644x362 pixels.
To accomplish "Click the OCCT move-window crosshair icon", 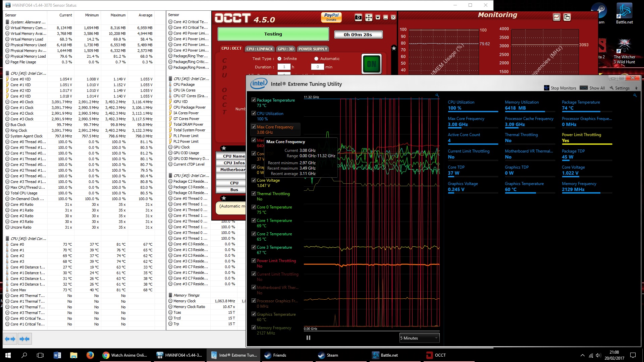I will tap(369, 17).
